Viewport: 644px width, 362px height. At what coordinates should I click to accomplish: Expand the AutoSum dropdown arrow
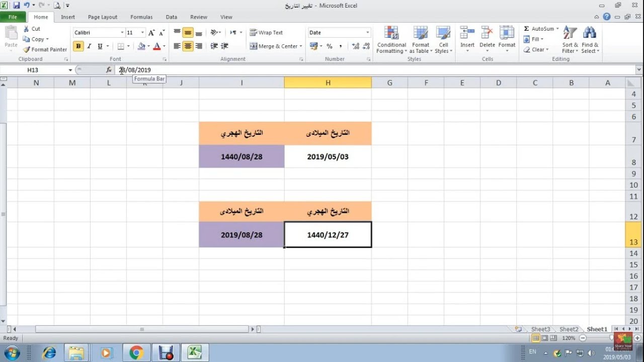[x=557, y=29]
